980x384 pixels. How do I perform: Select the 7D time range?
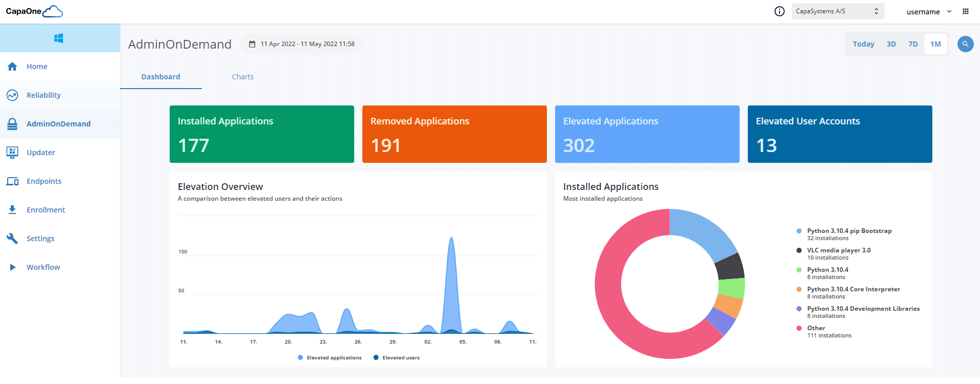tap(913, 44)
